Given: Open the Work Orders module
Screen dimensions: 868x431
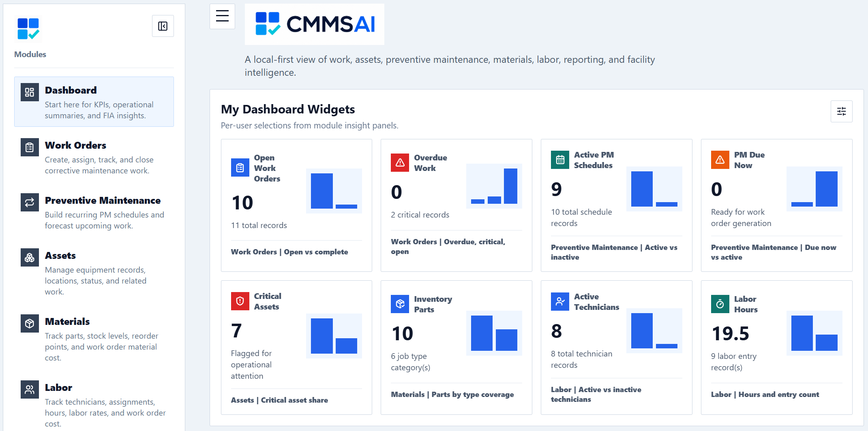Looking at the screenshot, I should (x=94, y=157).
